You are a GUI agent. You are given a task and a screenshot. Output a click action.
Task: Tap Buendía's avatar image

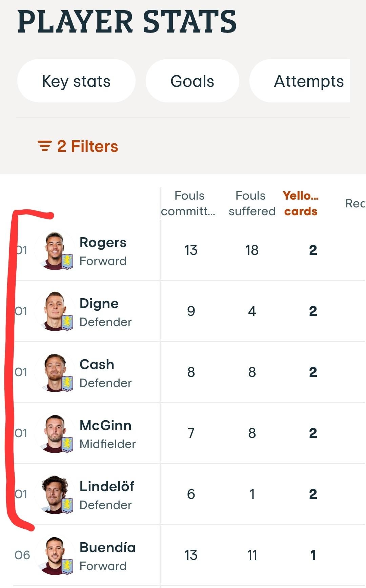click(54, 555)
